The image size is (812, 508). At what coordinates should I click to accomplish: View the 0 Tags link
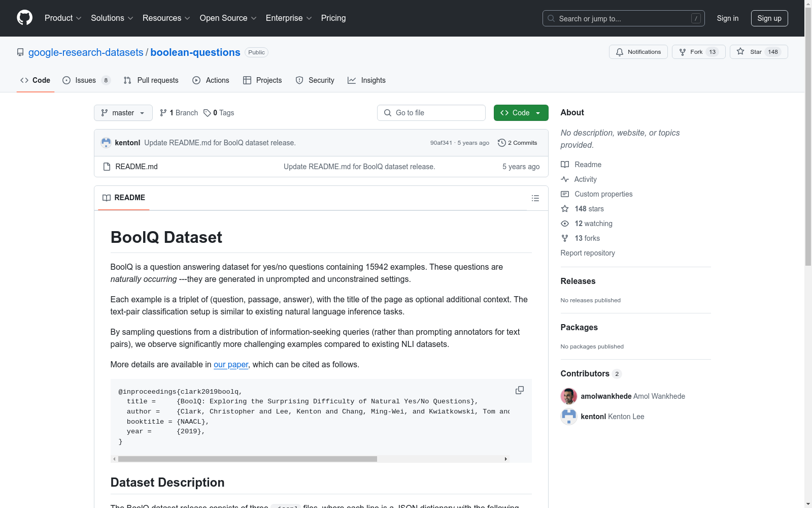(x=219, y=113)
